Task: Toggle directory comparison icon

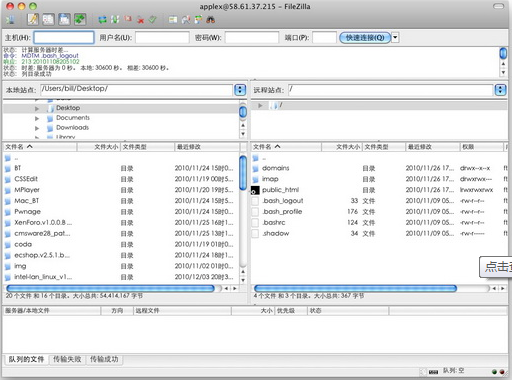Action: coord(186,20)
